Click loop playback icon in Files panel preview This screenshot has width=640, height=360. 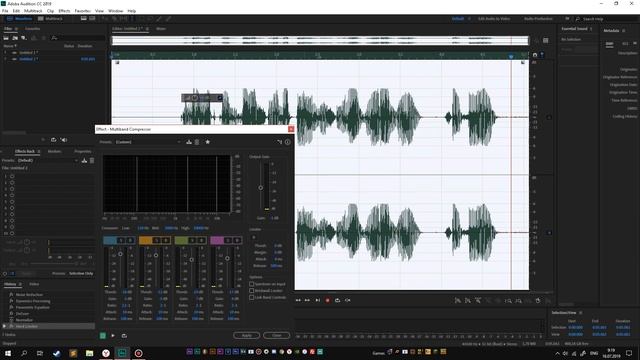53,140
